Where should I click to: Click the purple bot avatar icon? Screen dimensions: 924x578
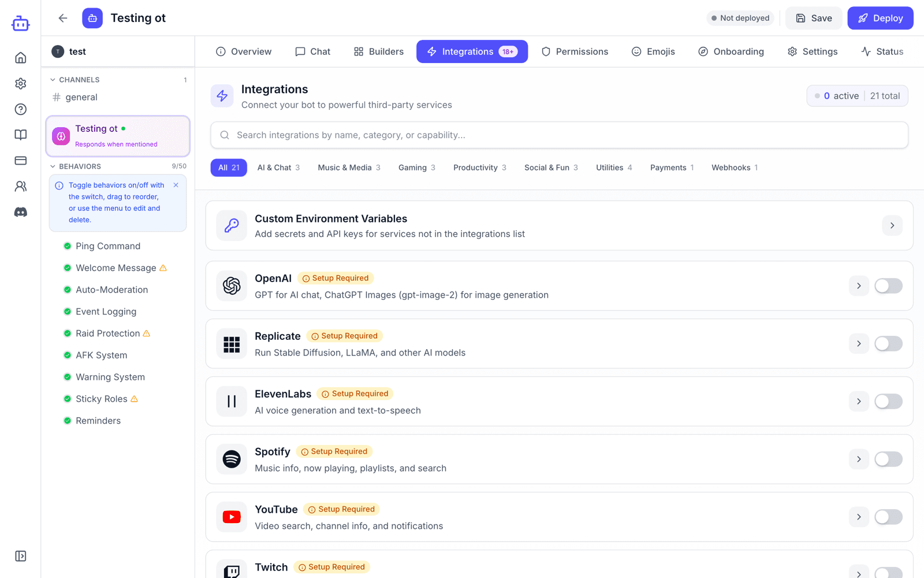pos(92,18)
